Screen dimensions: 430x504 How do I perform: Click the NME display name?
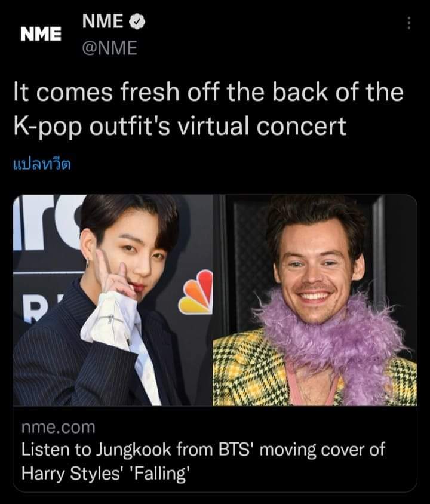click(103, 21)
